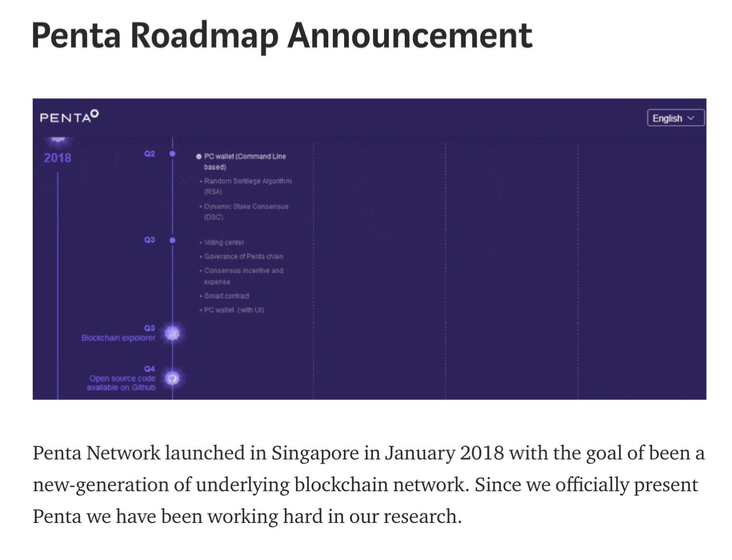The height and width of the screenshot is (560, 732).
Task: Click the Penta logo
Action: click(x=69, y=116)
